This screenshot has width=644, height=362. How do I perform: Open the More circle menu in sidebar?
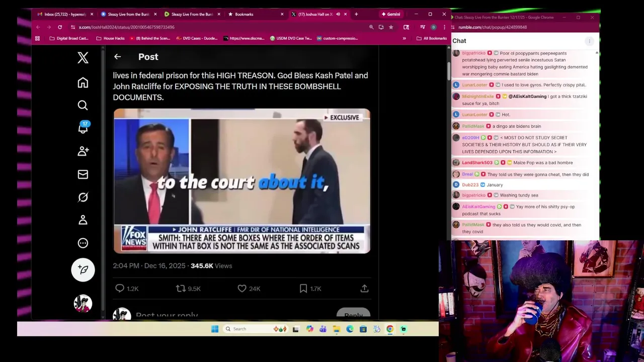point(83,243)
